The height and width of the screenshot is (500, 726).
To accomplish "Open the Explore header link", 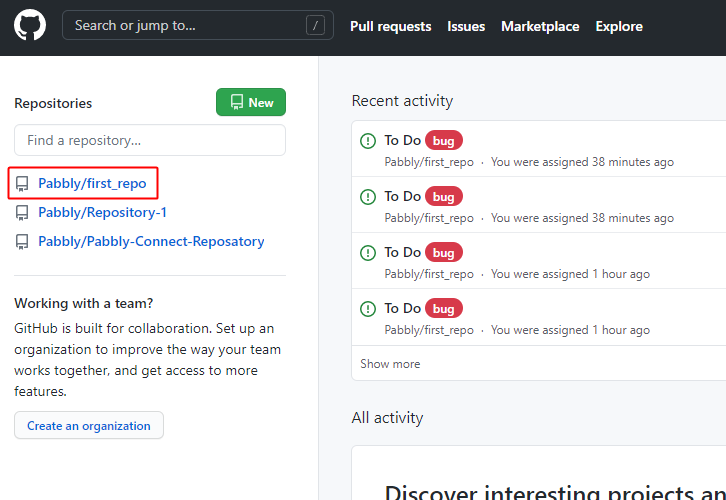I will (619, 26).
